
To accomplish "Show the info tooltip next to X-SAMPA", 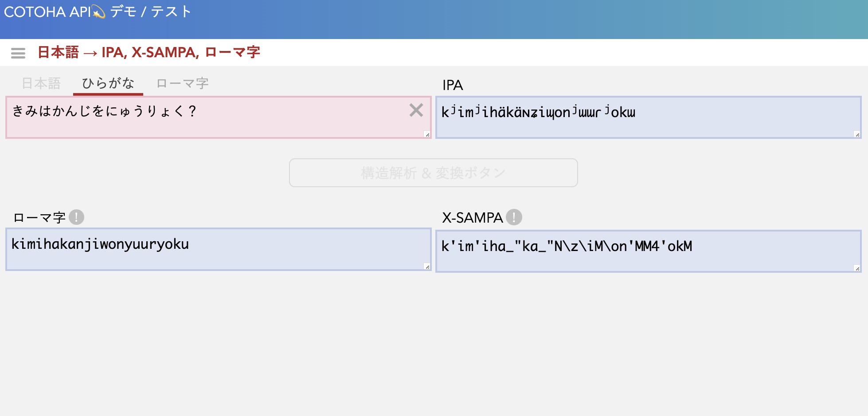I will pos(514,217).
